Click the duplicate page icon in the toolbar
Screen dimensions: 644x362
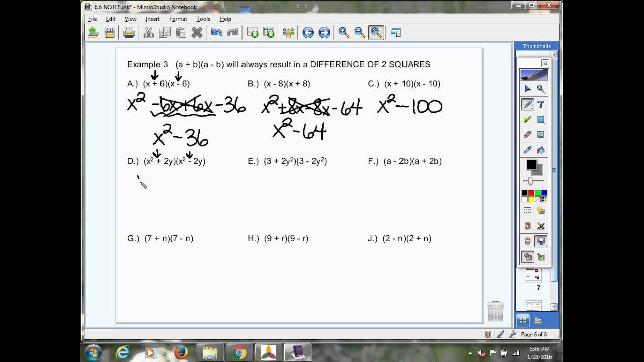pos(268,33)
